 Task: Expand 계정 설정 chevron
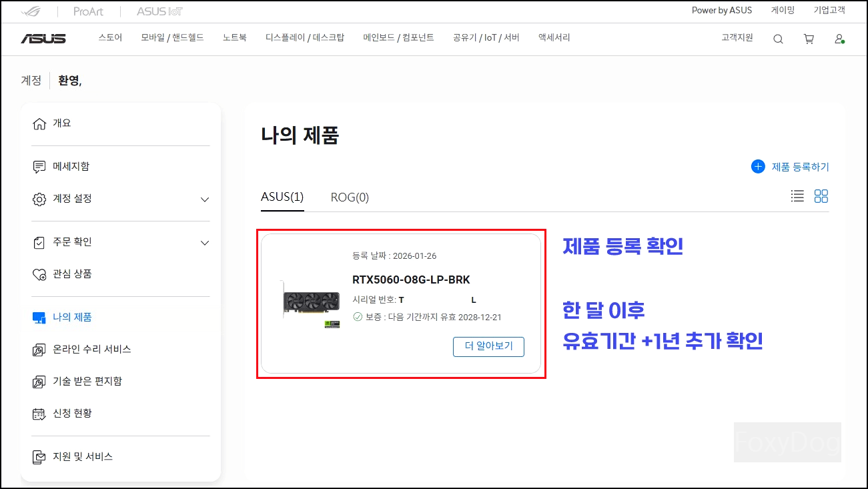point(205,199)
